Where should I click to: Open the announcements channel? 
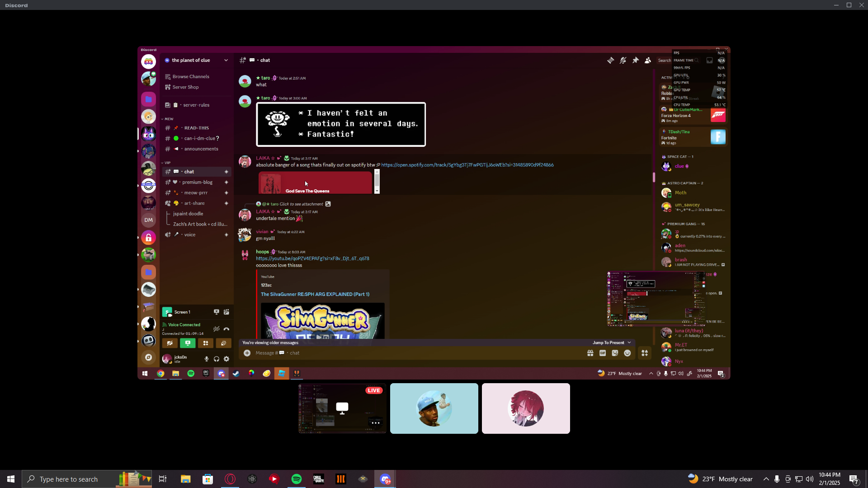(x=201, y=149)
